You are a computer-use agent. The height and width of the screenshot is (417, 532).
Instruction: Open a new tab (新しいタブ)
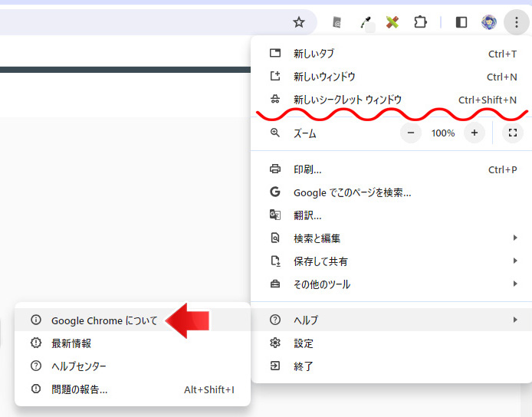pyautogui.click(x=392, y=54)
